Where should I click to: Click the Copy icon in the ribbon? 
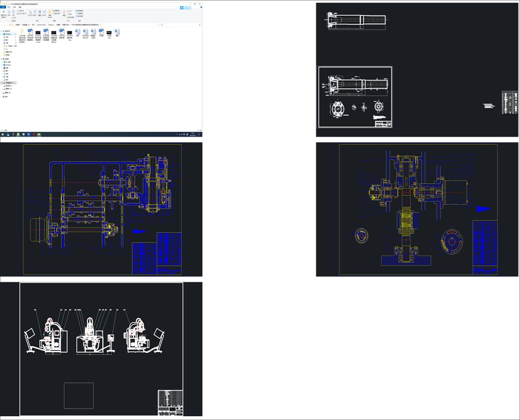point(9,12)
